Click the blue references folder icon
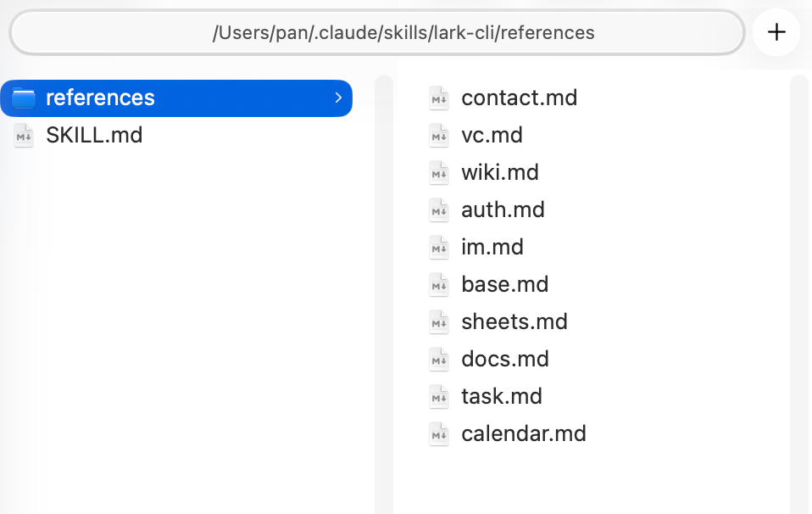Screen dimensions: 812x514 24,98
